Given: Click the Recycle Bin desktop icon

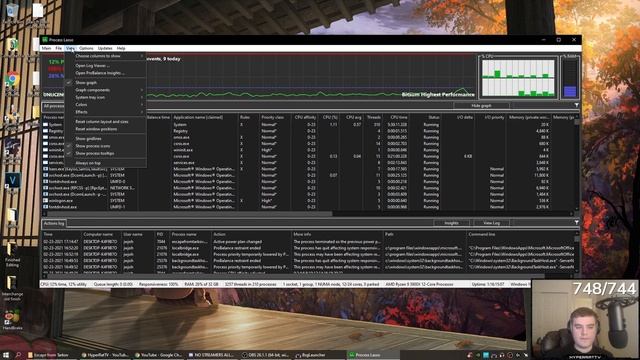Looking at the screenshot, I should (x=12, y=11).
